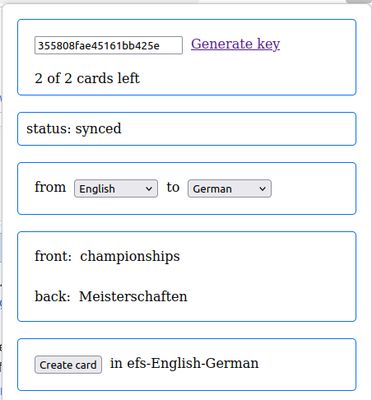Click the front: label

click(x=53, y=256)
